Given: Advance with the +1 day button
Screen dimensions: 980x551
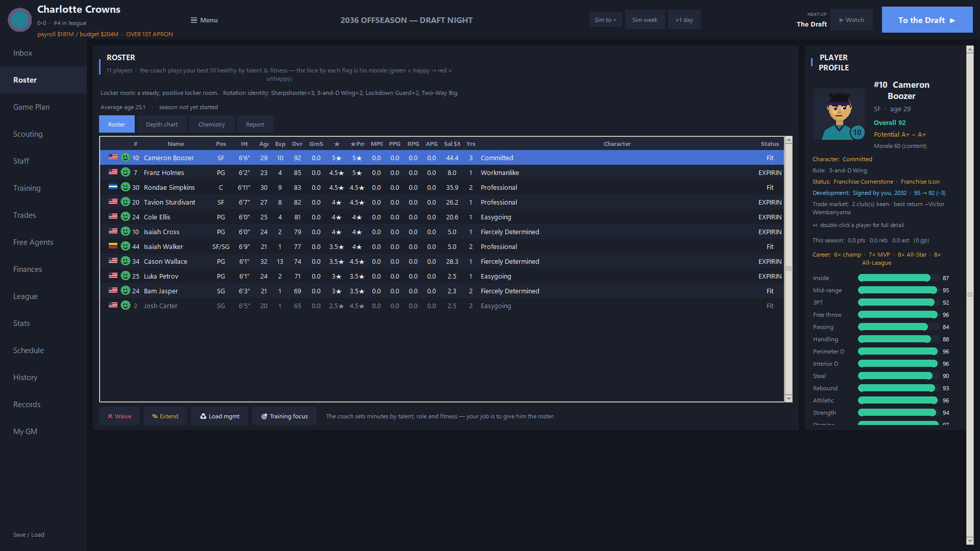Looking at the screenshot, I should [684, 20].
